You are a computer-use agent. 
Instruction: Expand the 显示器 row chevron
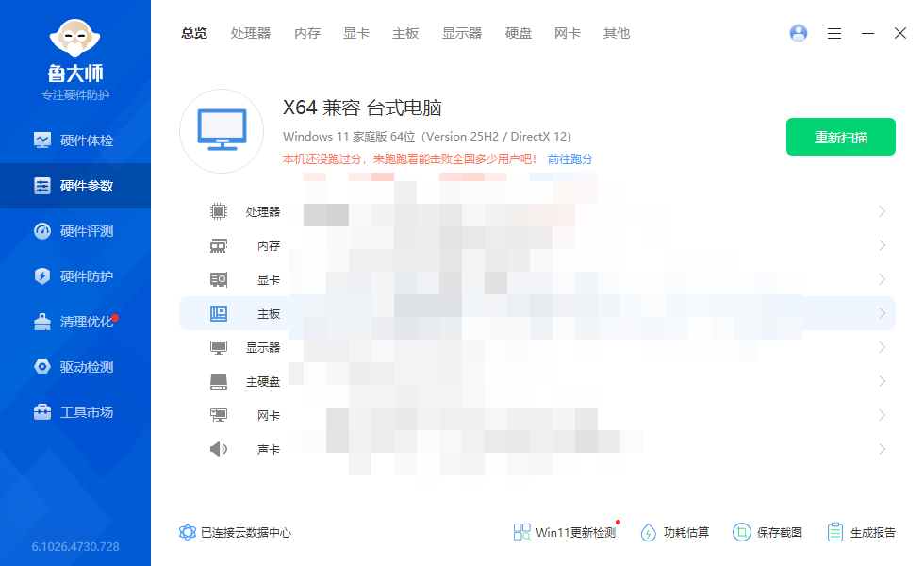click(x=883, y=347)
